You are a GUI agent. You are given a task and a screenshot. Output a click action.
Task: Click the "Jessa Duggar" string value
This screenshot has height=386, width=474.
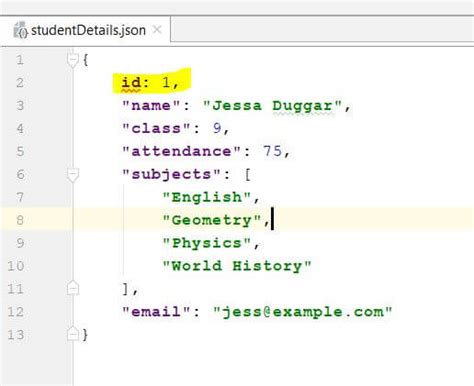pyautogui.click(x=272, y=106)
